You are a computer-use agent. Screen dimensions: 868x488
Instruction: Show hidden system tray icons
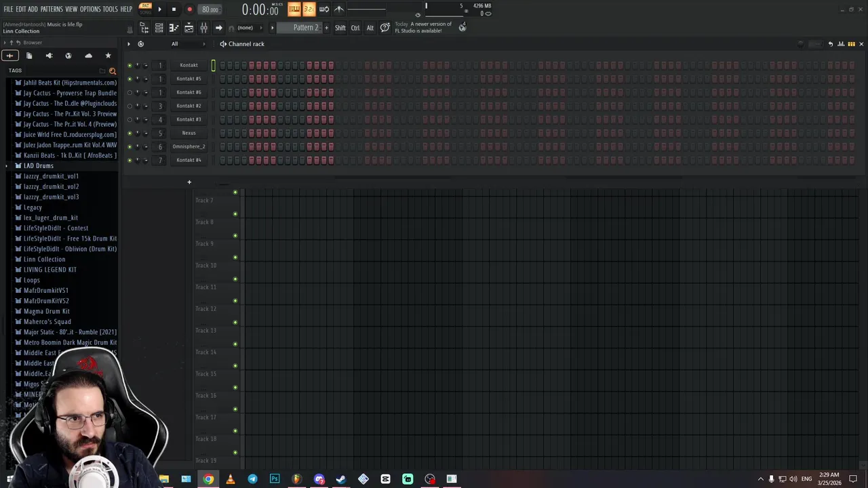[x=760, y=479]
